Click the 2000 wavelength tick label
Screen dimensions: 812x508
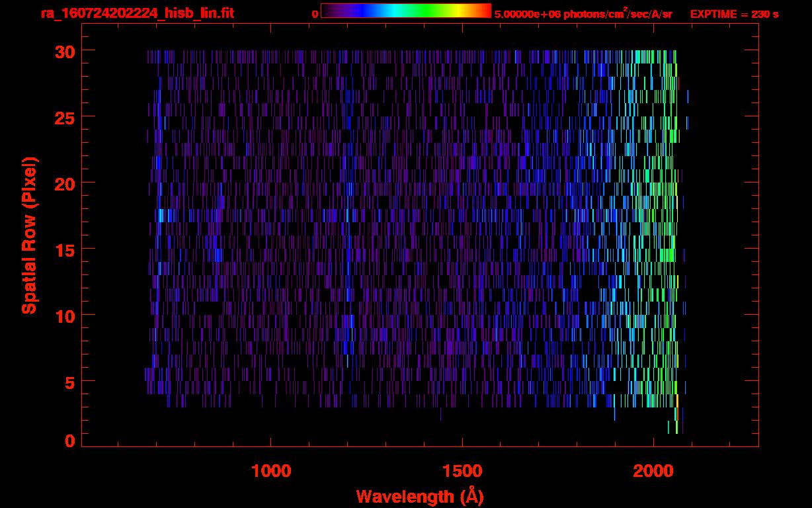(653, 471)
